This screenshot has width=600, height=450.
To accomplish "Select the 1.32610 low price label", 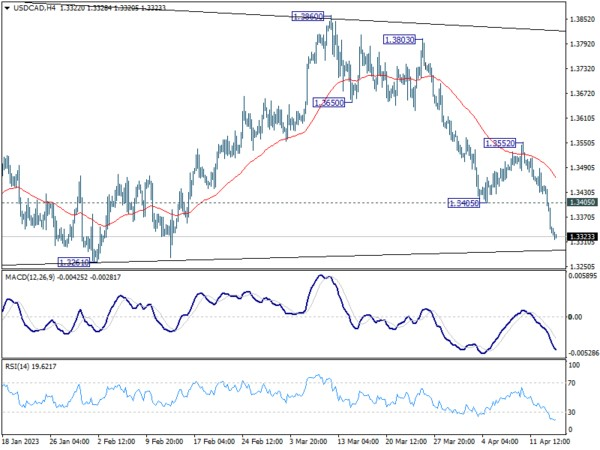I will (x=73, y=262).
